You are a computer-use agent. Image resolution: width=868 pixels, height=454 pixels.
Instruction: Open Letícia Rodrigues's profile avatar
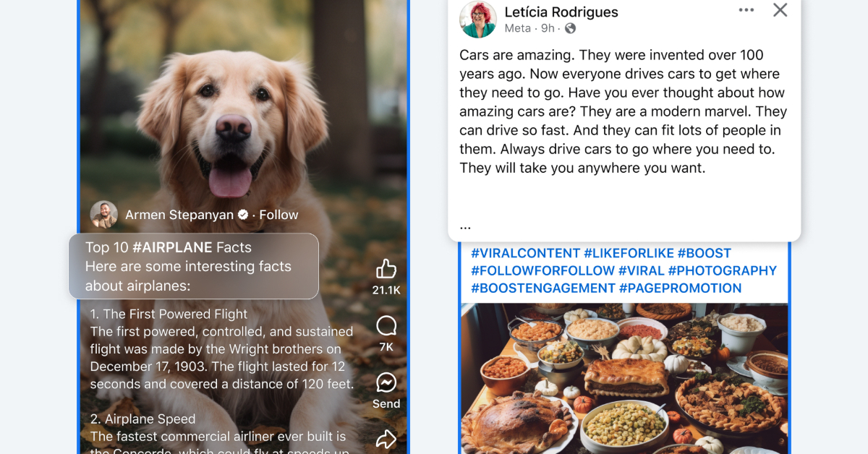coord(478,20)
